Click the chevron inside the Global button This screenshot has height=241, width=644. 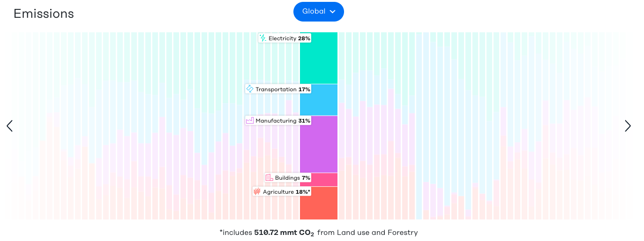(x=332, y=12)
